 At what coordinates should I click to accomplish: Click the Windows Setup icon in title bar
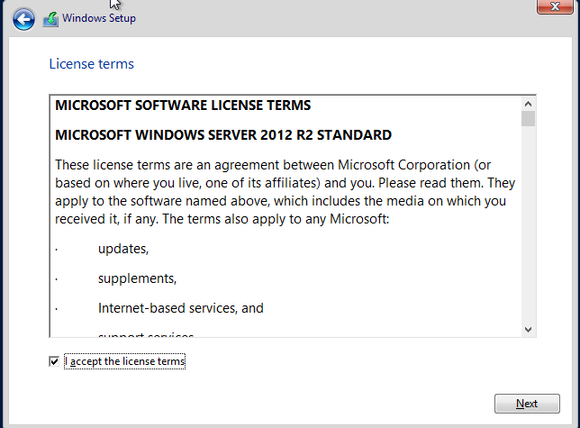pyautogui.click(x=51, y=19)
